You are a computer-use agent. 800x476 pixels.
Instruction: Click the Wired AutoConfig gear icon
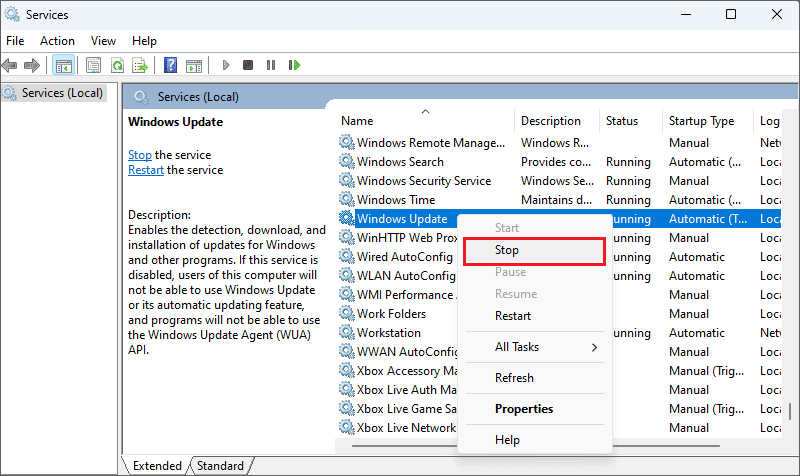[x=347, y=257]
